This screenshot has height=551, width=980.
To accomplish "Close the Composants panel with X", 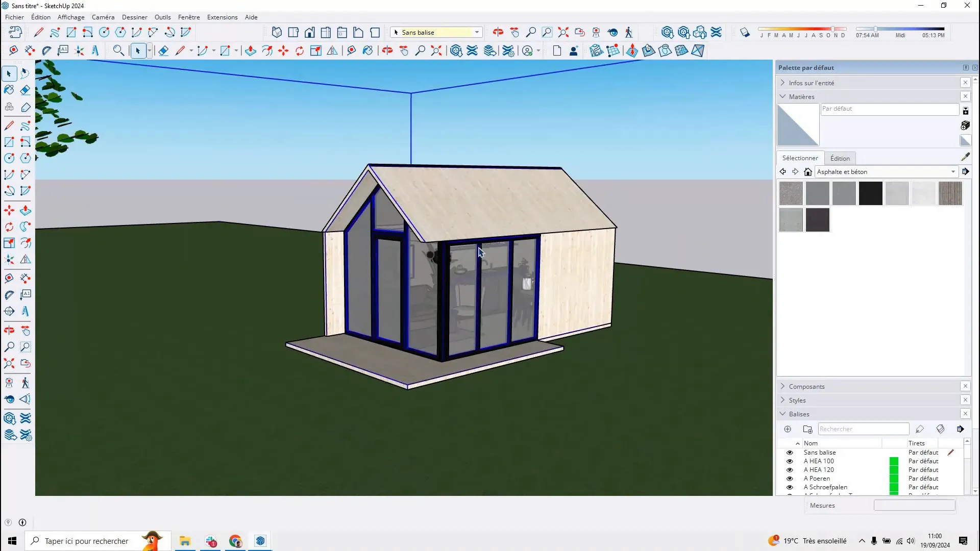I will pos(965,386).
